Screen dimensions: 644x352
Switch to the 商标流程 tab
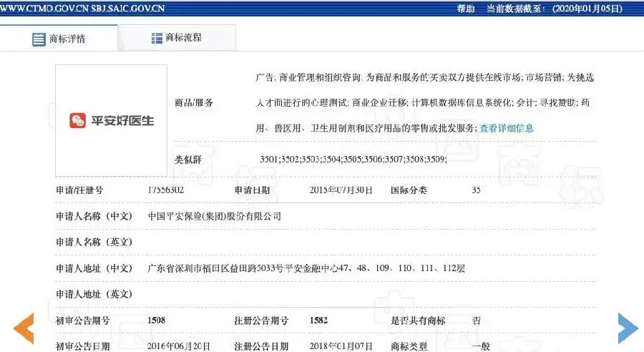177,38
